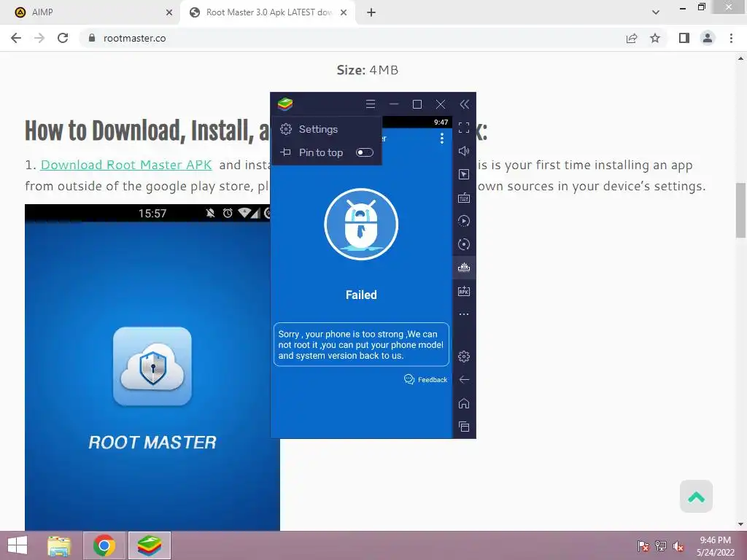Reload the rootmaster.co page
Image resolution: width=747 pixels, height=560 pixels.
pyautogui.click(x=63, y=38)
